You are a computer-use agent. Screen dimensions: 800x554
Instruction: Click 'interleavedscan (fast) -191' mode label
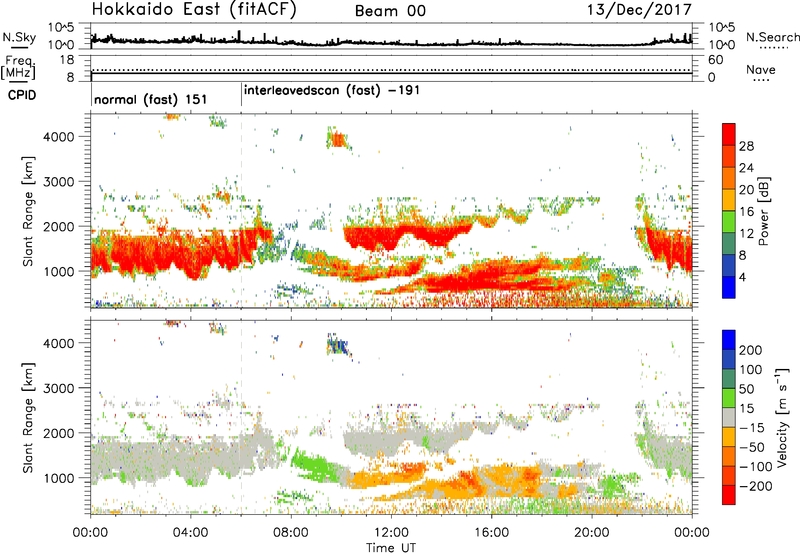coord(332,91)
